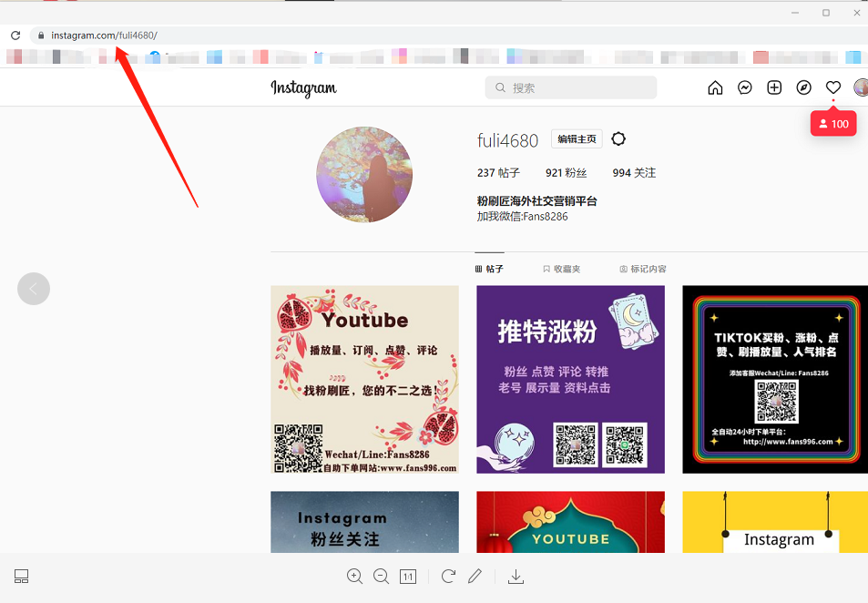Open the yellow Instagram sign post
868x603 pixels.
tap(775, 522)
